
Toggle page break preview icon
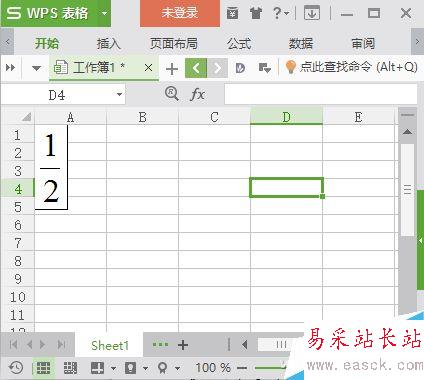pos(70,368)
